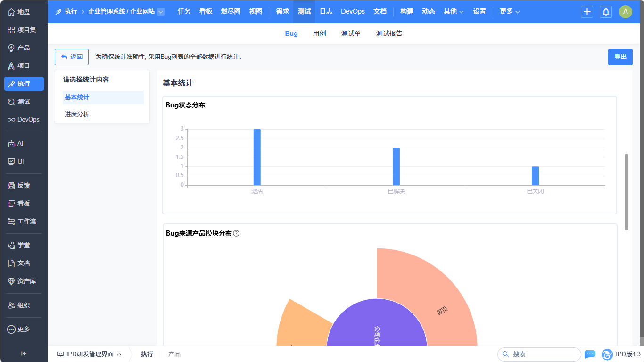The image size is (644, 362).
Task: Expand the 企业网站 execution dropdown
Action: pyautogui.click(x=161, y=12)
